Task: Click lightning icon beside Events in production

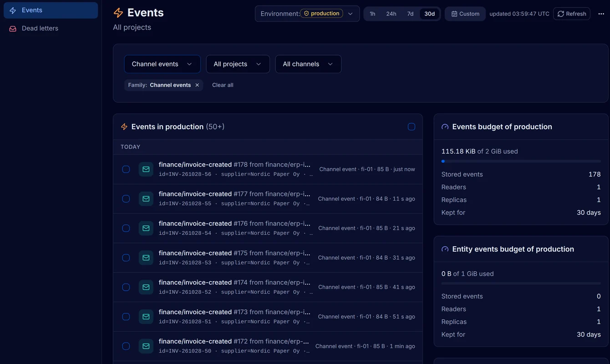Action: pos(124,127)
